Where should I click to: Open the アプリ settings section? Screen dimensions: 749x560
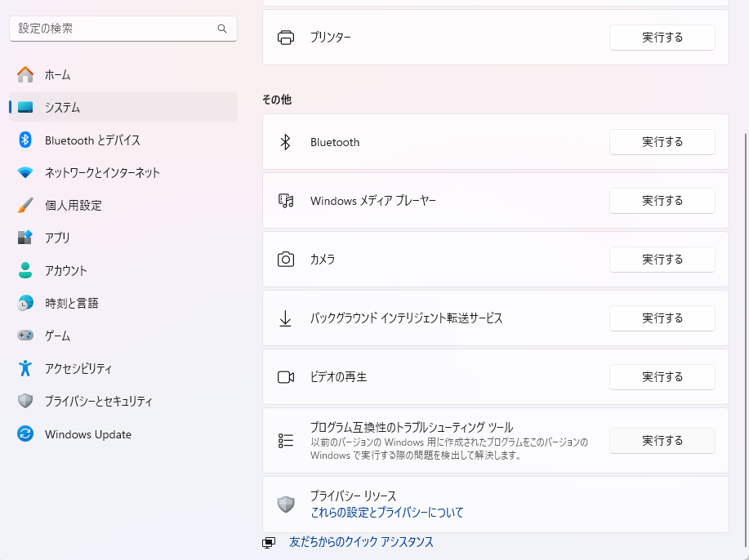pos(57,238)
